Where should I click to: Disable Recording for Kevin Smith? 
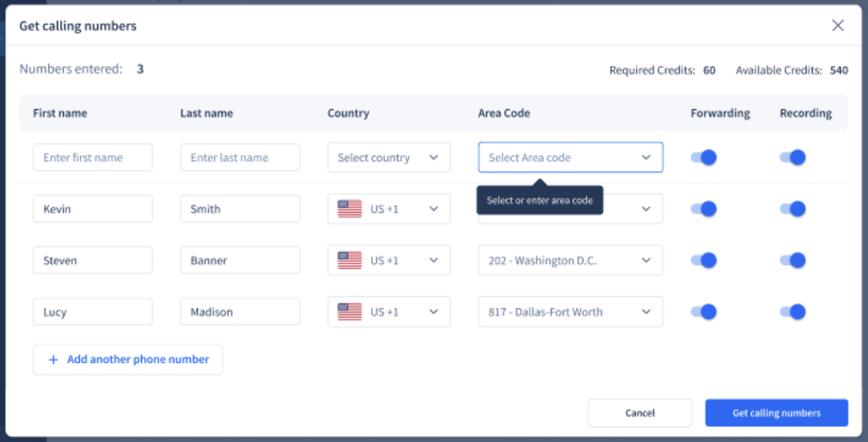(793, 209)
